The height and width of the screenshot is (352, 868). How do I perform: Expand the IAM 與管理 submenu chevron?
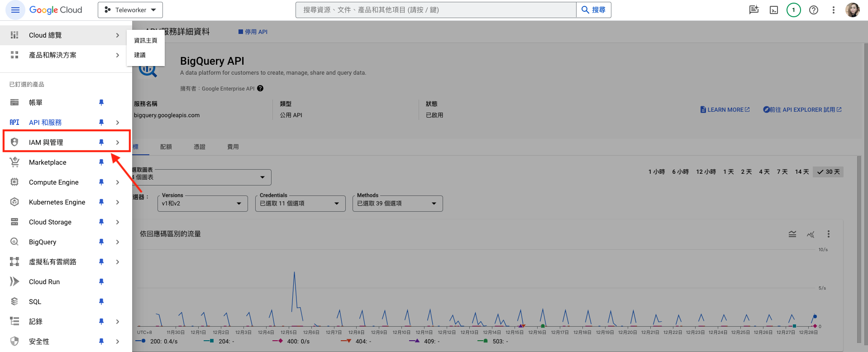click(x=118, y=143)
